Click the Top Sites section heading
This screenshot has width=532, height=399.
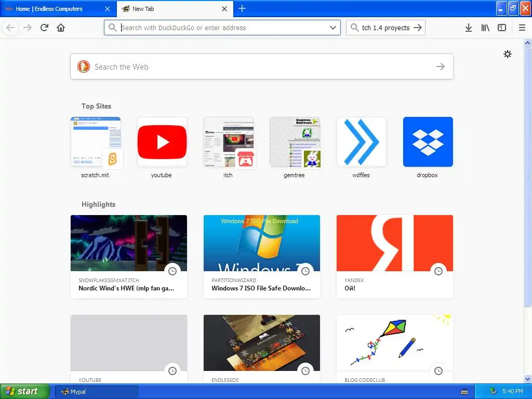(x=96, y=106)
